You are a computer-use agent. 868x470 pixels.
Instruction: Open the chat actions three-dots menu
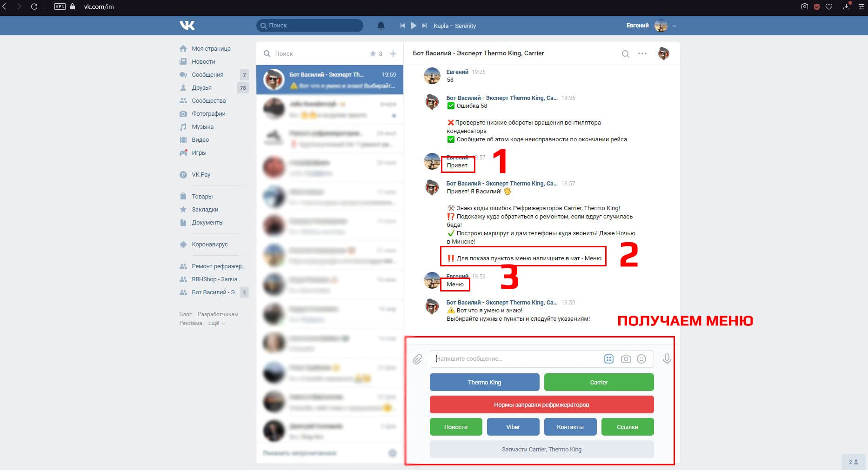point(642,53)
